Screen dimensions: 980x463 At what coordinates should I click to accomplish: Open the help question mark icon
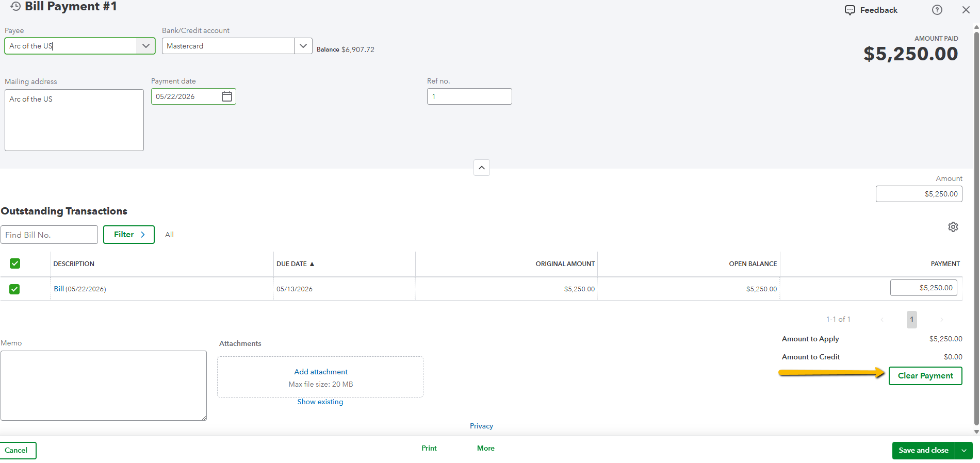coord(937,10)
